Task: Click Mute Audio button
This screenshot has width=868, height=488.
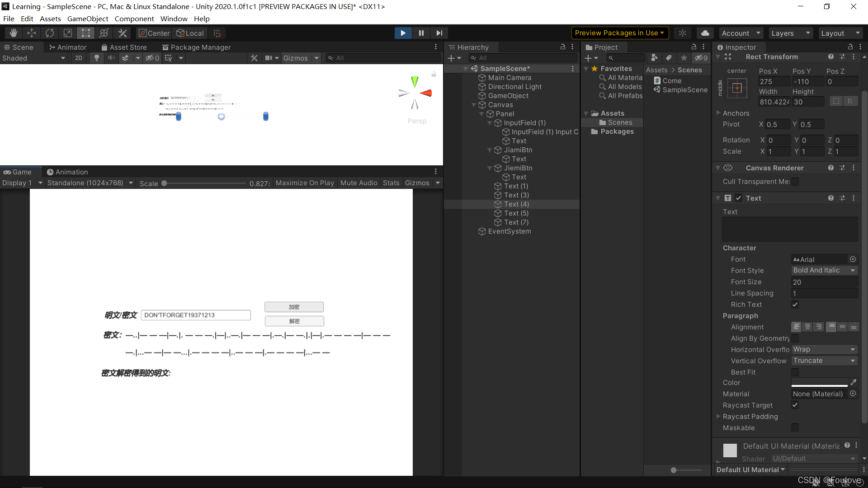Action: pos(359,183)
